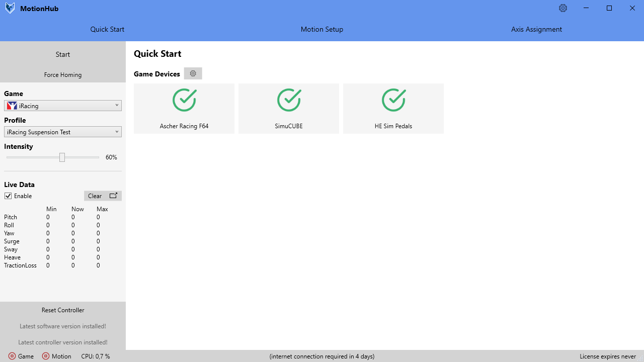
Task: Pop out Live Data window icon
Action: click(x=113, y=196)
